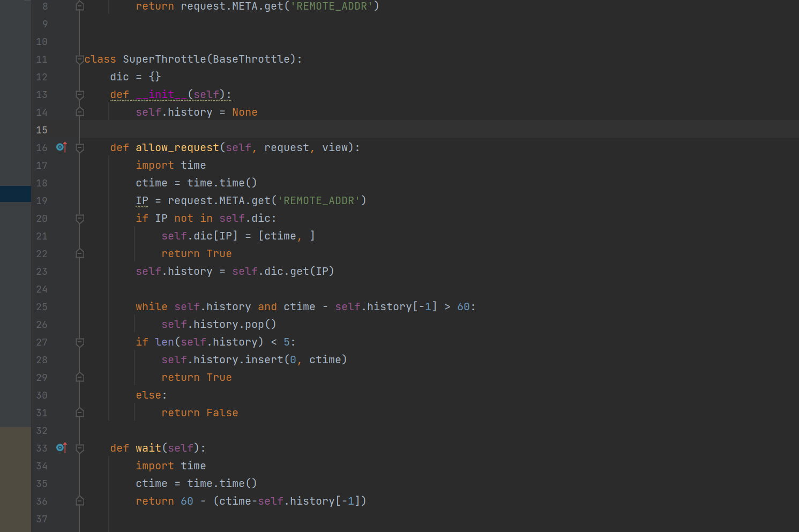Click 'return True' on line 29

pyautogui.click(x=197, y=377)
